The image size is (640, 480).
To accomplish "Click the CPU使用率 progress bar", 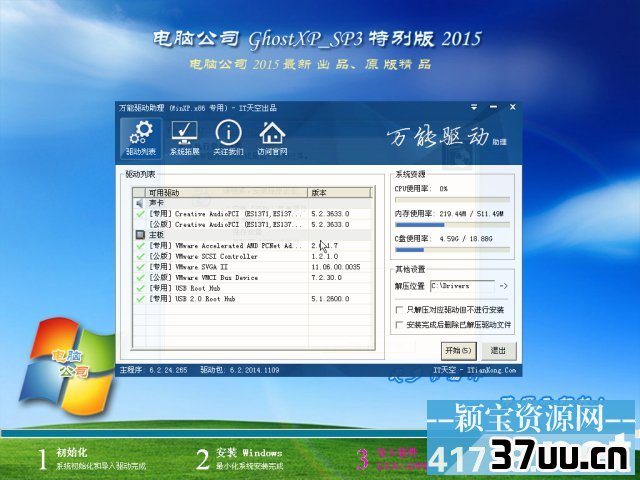I will pos(452,200).
